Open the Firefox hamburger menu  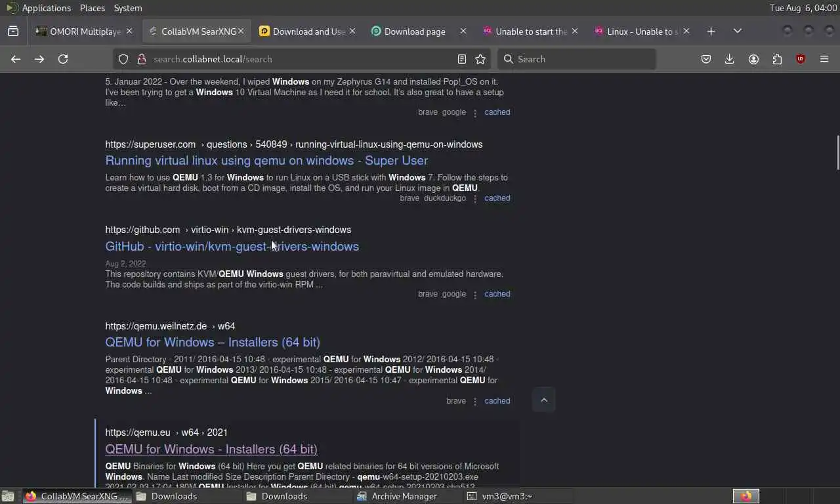824,59
